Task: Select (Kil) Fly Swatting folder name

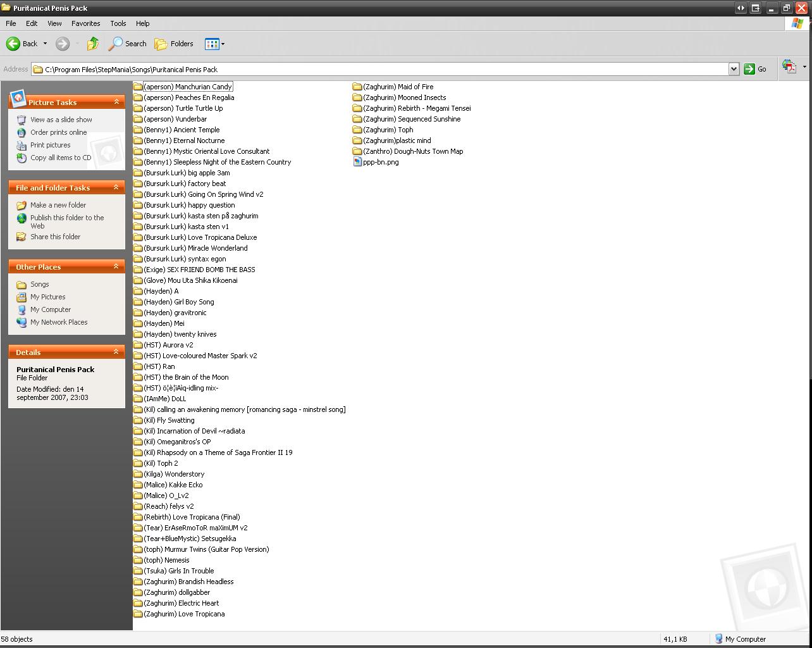Action: [x=169, y=420]
